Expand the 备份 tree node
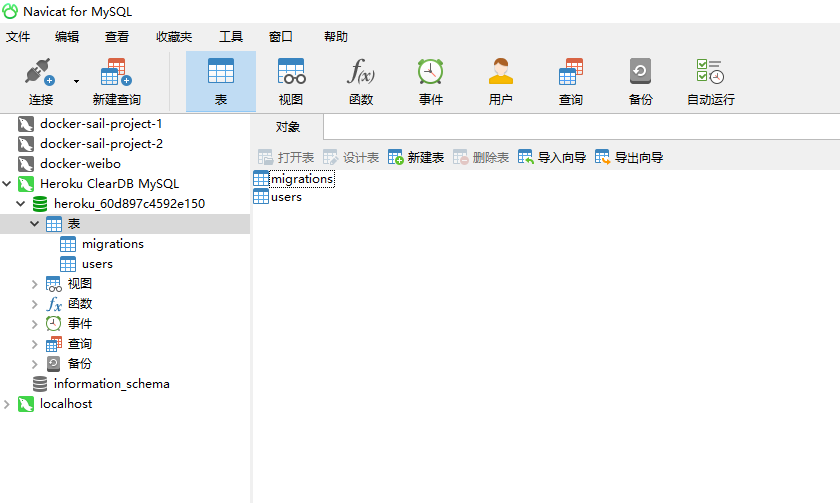The width and height of the screenshot is (840, 503). tap(34, 364)
